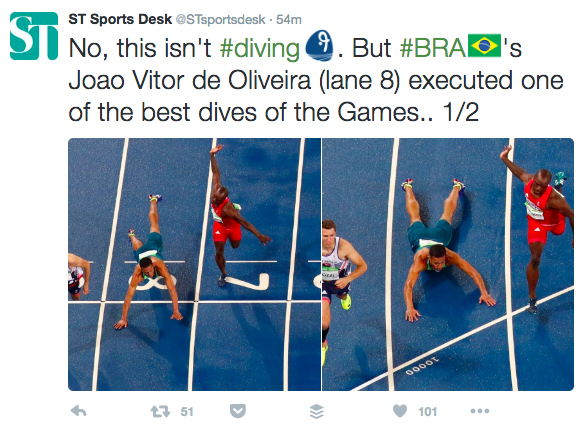Viewport: 585px width, 430px height.
Task: Open the #BRA hashtag link
Action: [x=432, y=48]
